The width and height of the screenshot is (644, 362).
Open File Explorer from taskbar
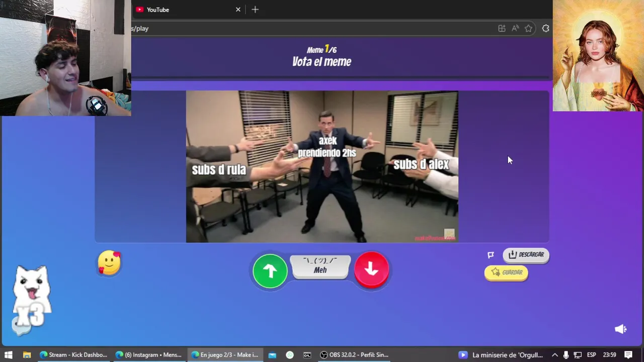pos(27,355)
